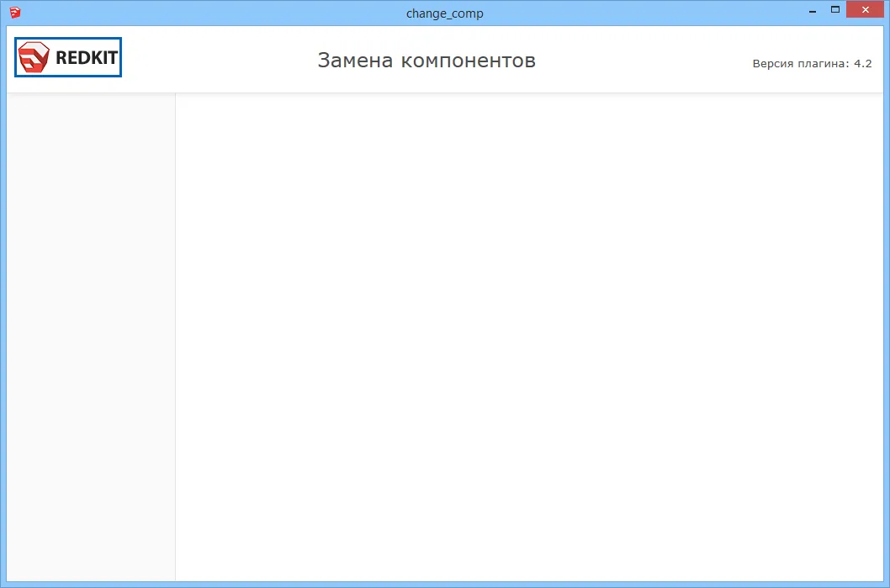Click the divider between sidebar and content
This screenshot has width=890, height=588.
(x=175, y=336)
